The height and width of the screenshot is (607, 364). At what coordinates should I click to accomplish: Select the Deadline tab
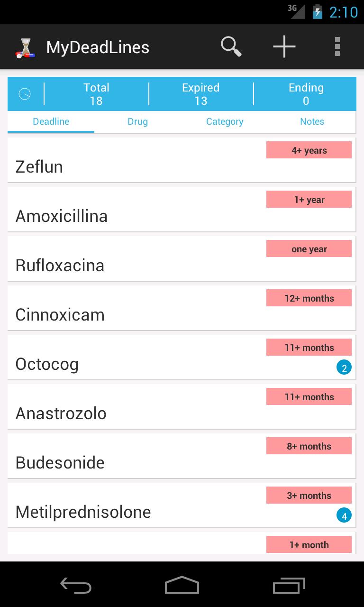pos(51,122)
